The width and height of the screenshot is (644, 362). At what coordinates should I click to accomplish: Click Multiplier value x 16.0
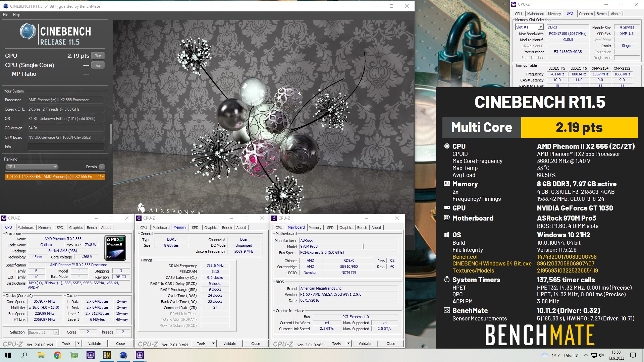[44, 308]
